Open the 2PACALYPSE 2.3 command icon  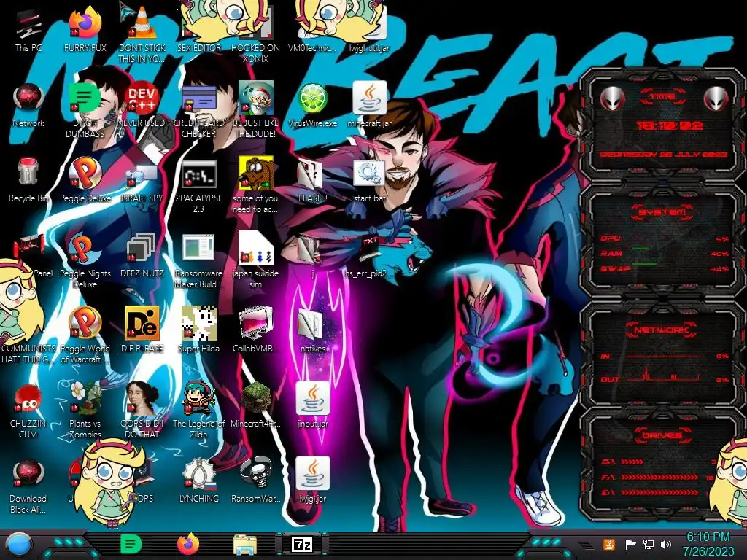tap(199, 186)
